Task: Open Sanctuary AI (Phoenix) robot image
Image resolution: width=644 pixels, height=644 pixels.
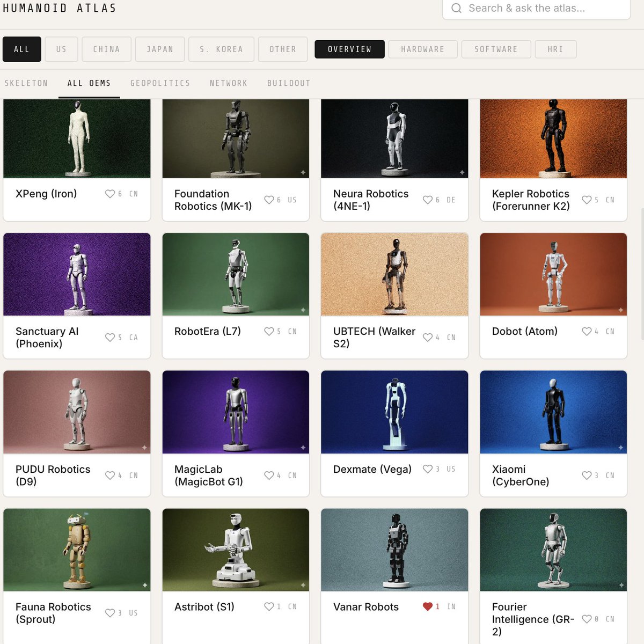Action: 77,274
